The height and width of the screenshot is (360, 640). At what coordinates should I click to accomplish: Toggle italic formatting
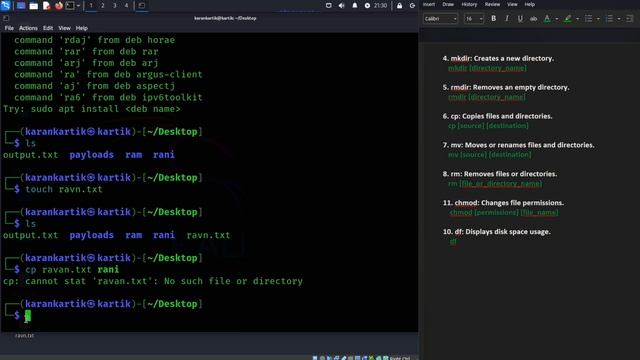pyautogui.click(x=507, y=19)
